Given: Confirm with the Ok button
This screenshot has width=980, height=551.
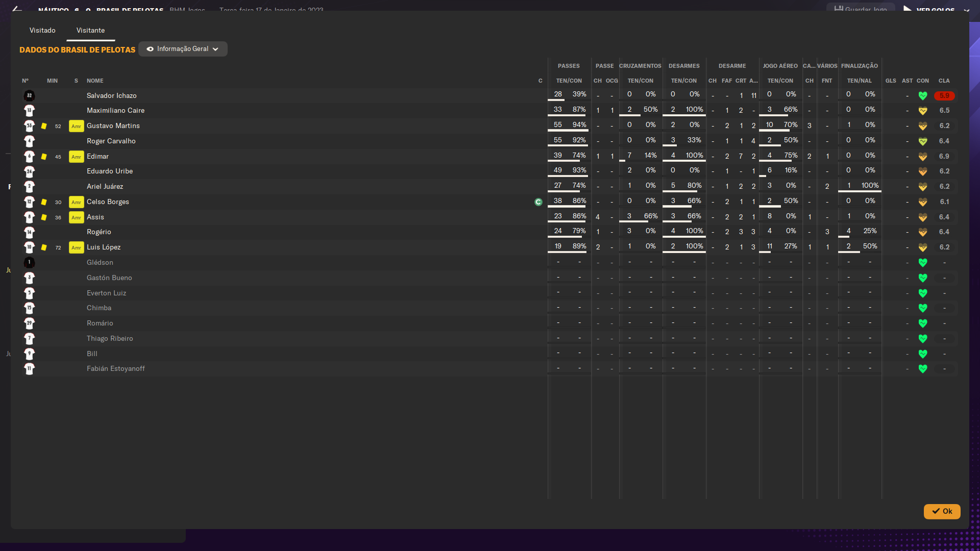Looking at the screenshot, I should [x=942, y=511].
